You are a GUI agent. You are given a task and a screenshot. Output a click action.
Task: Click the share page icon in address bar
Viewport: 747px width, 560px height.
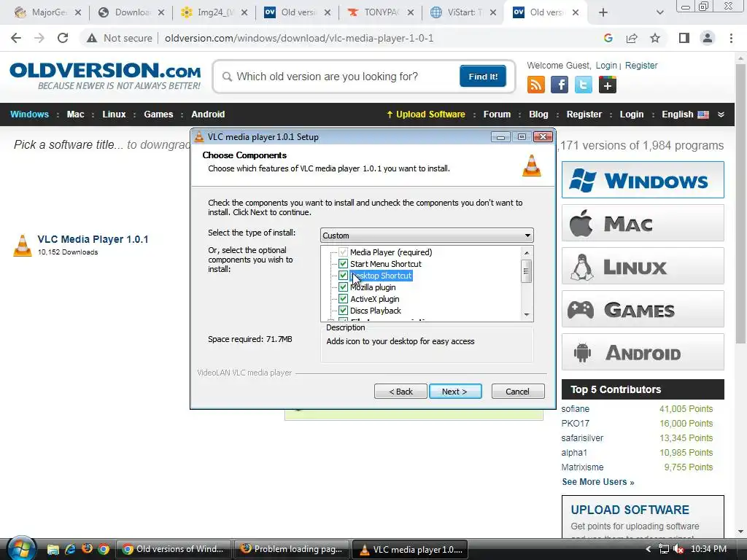pos(632,38)
